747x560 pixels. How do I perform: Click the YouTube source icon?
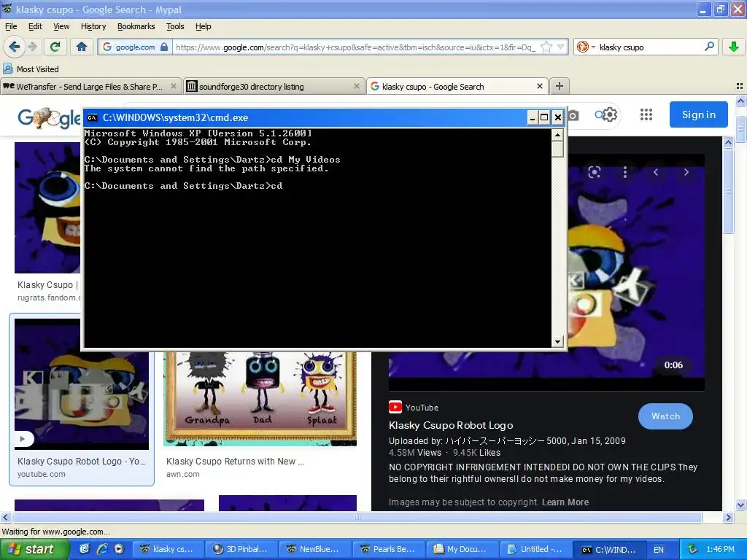(395, 407)
